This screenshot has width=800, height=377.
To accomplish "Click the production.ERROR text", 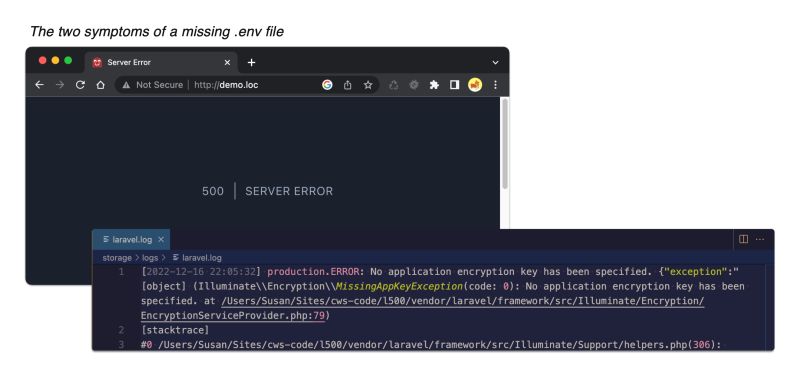I will (x=313, y=271).
